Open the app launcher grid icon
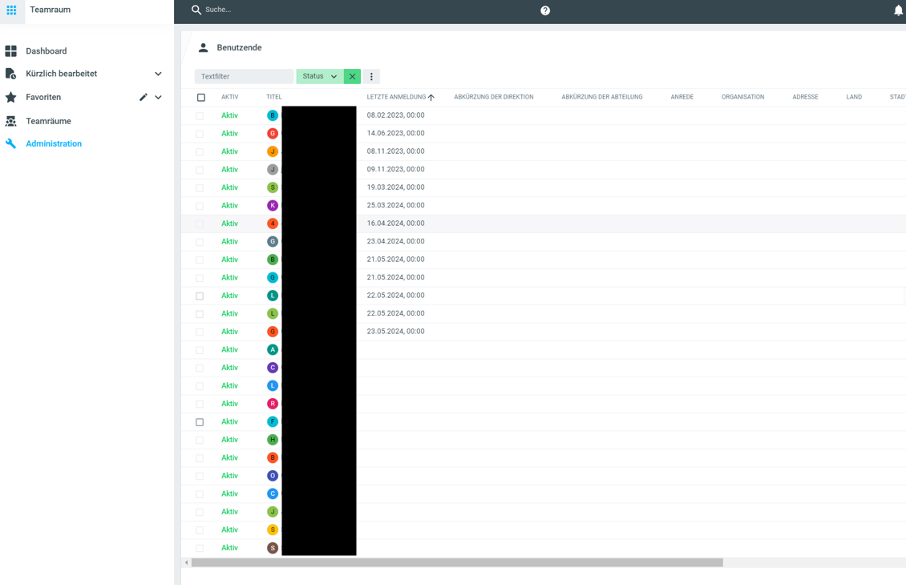906x588 pixels. point(11,10)
